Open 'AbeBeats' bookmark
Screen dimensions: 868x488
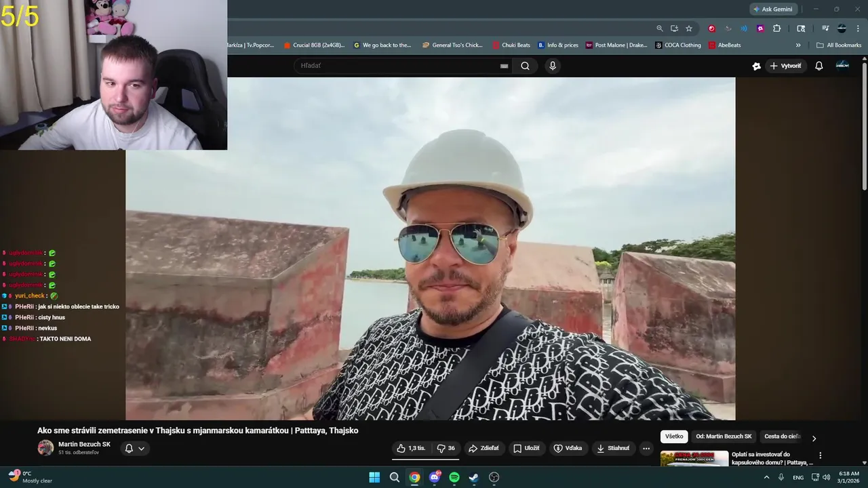725,45
